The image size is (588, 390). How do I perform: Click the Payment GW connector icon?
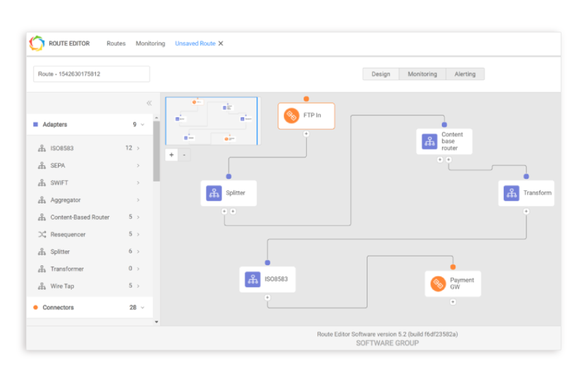pos(438,283)
